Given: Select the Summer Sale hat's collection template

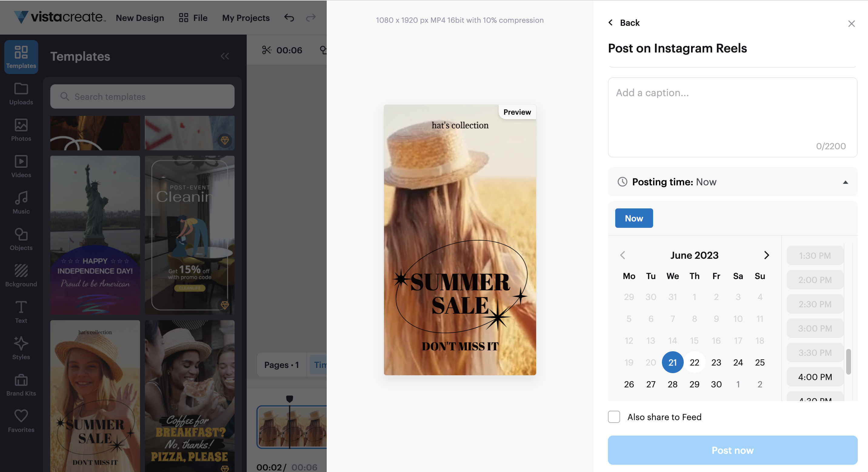Looking at the screenshot, I should pyautogui.click(x=95, y=396).
